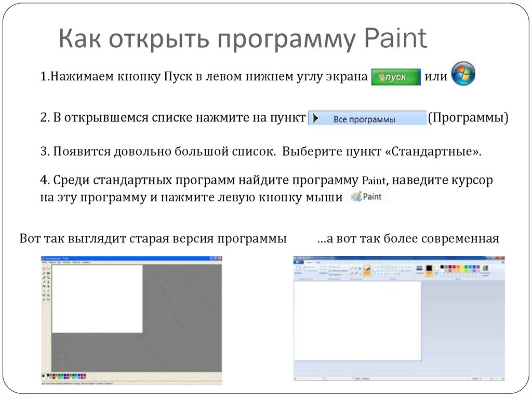This screenshot has height=398, width=532.
Task: Select the Magnifier tool in old Paint toolbox
Action: tap(48, 277)
